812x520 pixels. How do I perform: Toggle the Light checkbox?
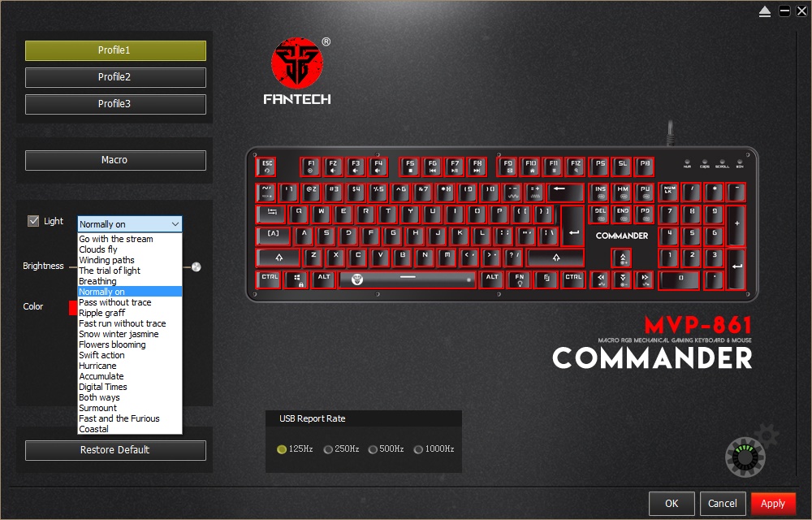tap(33, 221)
